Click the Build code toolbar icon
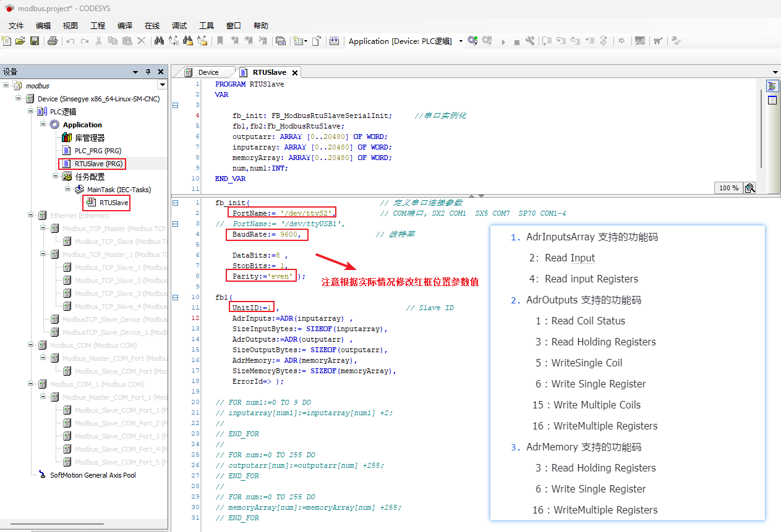Image resolution: width=781 pixels, height=532 pixels. point(334,41)
